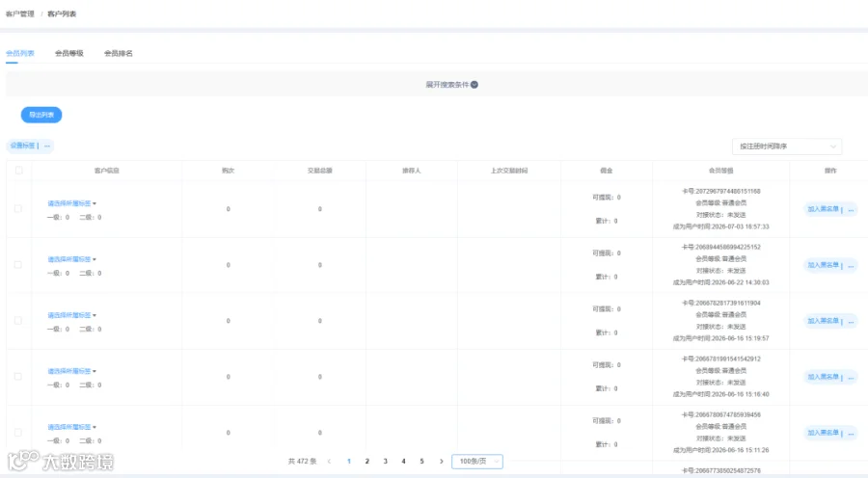Click the timestamp 2026-07-03 16:57:33
This screenshot has height=478, width=868.
tap(740, 226)
